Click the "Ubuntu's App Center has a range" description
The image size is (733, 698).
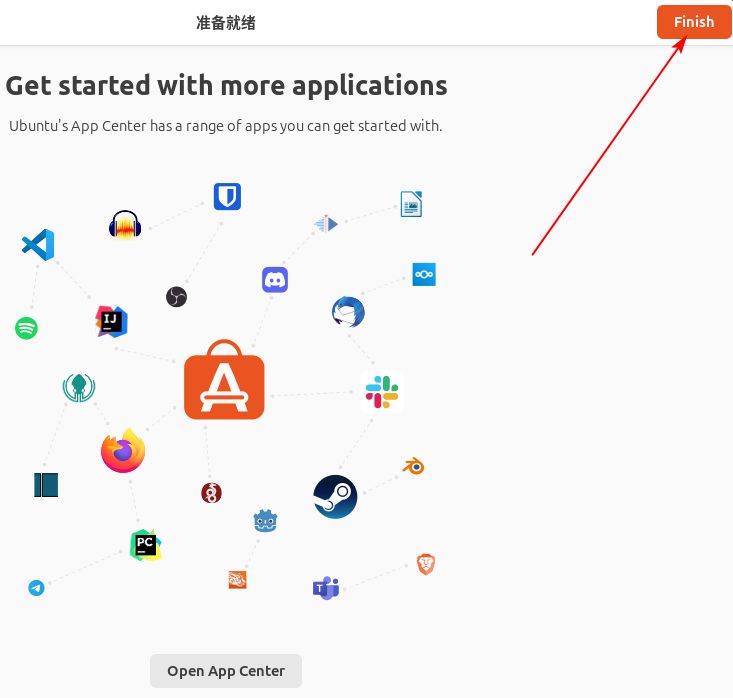tap(226, 126)
